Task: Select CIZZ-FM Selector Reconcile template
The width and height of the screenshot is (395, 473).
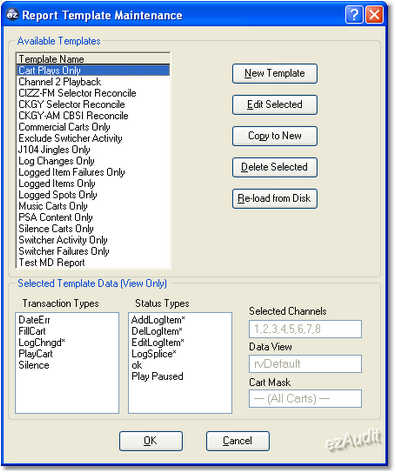Action: pos(93,93)
